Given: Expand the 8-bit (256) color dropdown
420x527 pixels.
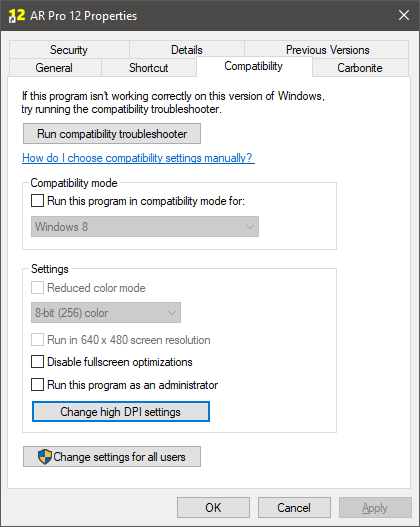Looking at the screenshot, I should point(106,313).
